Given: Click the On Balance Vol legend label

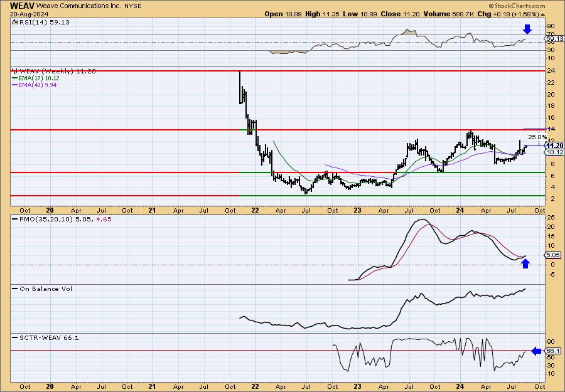Looking at the screenshot, I should coord(46,289).
